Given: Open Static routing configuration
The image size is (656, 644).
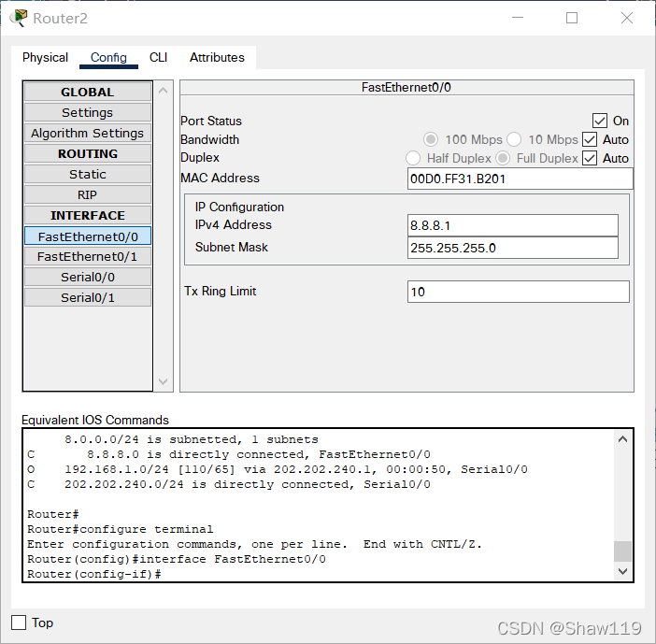Looking at the screenshot, I should tap(88, 174).
